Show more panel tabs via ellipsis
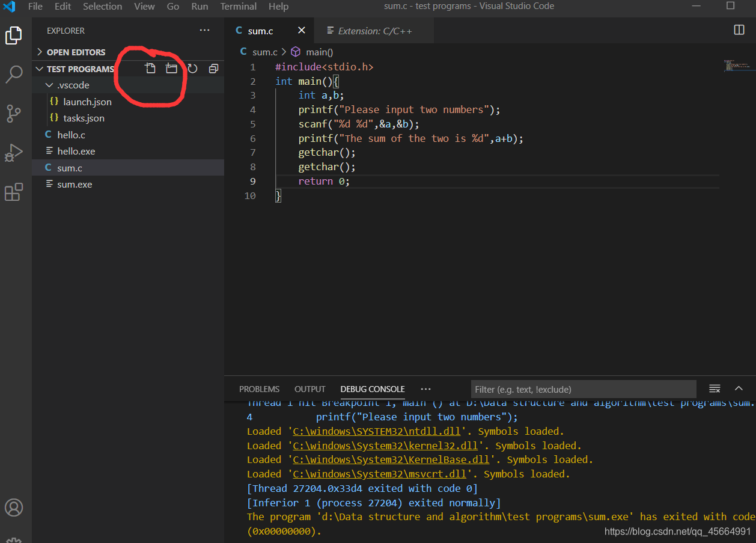 pyautogui.click(x=425, y=388)
